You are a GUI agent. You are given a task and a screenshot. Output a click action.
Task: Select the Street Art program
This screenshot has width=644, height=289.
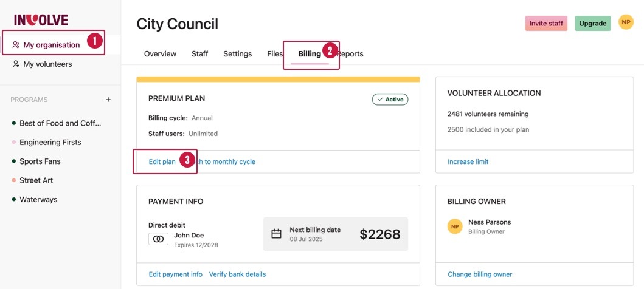coord(36,180)
